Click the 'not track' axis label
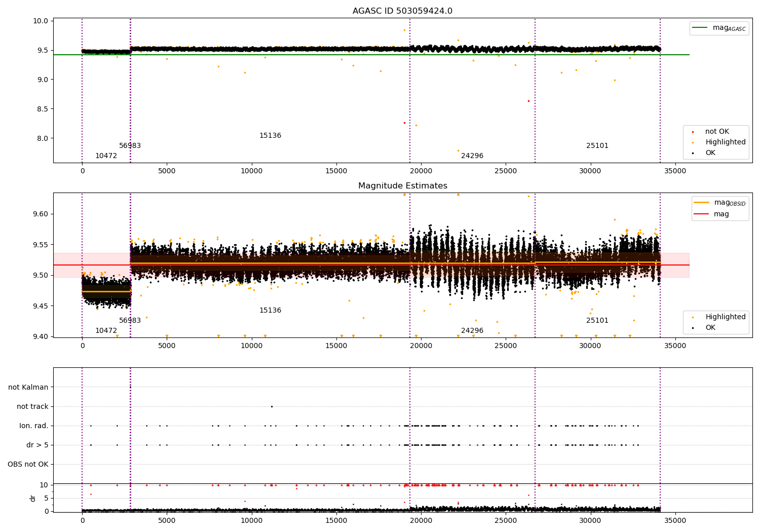 [x=32, y=407]
